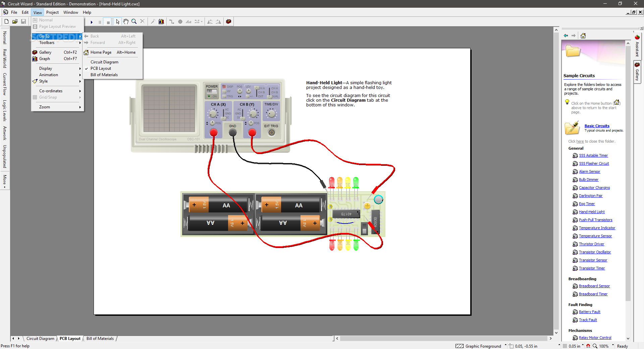Image resolution: width=644 pixels, height=349 pixels.
Task: Click the Home icon in assistant panel
Action: coord(583,36)
